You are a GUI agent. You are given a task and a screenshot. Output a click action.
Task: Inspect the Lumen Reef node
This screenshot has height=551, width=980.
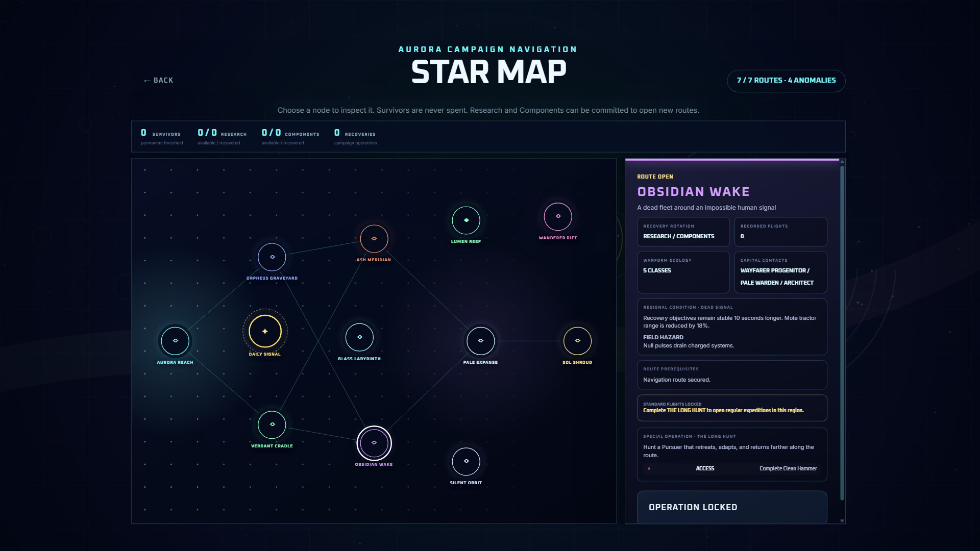coord(466,220)
